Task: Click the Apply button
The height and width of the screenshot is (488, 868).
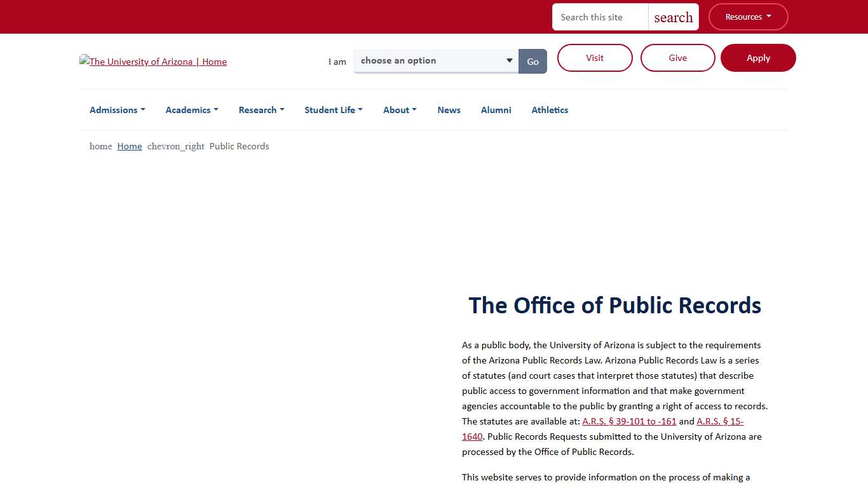Action: click(x=758, y=58)
